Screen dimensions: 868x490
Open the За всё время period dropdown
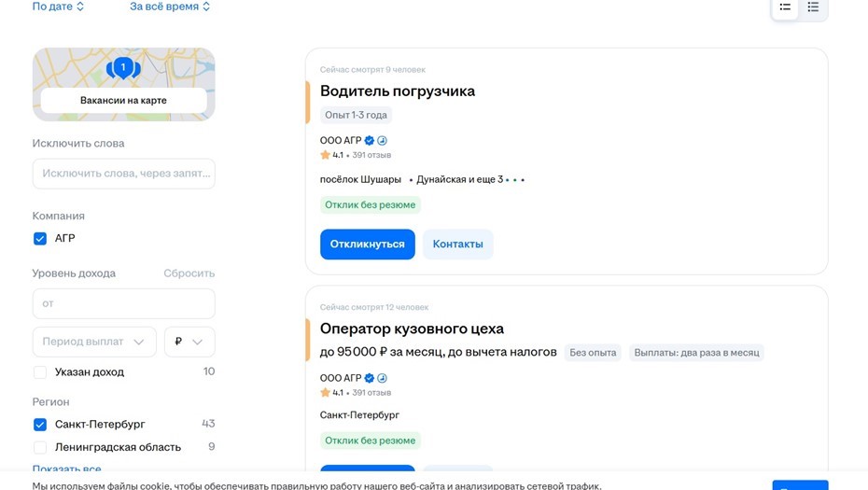(x=170, y=7)
